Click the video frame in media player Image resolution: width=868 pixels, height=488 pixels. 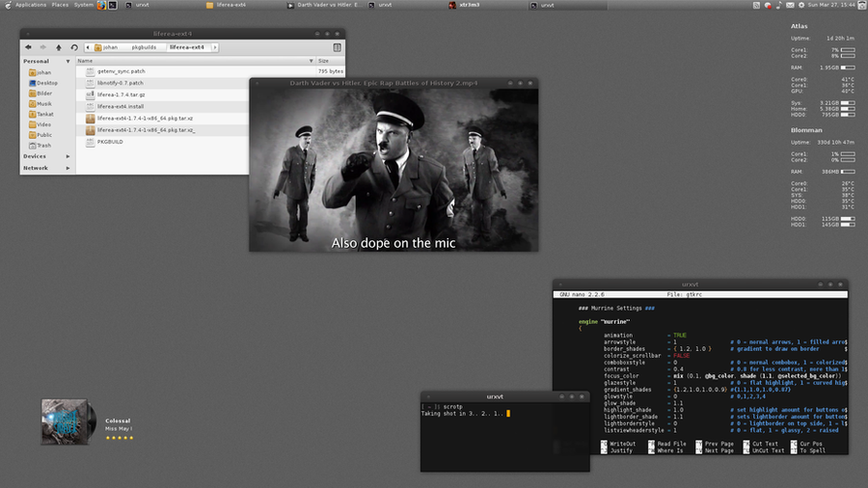click(393, 170)
